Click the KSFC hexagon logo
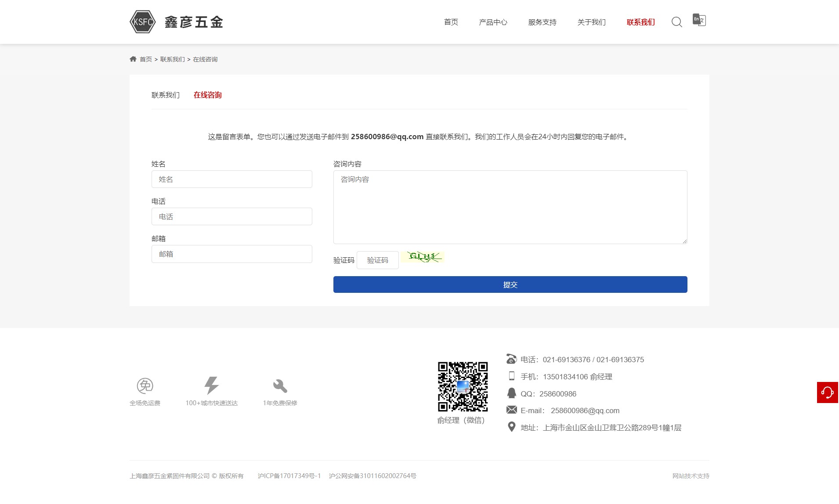The width and height of the screenshot is (839, 504). coord(143,22)
